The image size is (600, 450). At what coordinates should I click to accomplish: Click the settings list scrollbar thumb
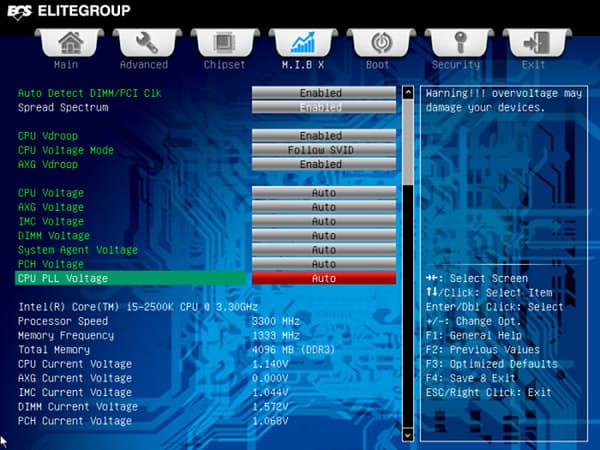pyautogui.click(x=408, y=142)
